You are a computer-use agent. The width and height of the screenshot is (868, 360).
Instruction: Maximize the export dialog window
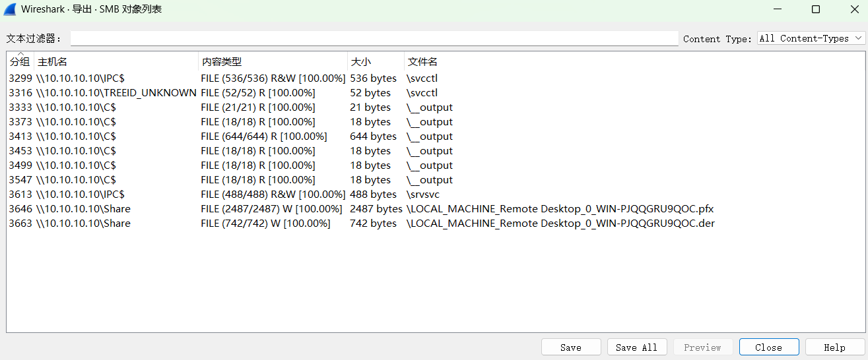click(x=816, y=9)
